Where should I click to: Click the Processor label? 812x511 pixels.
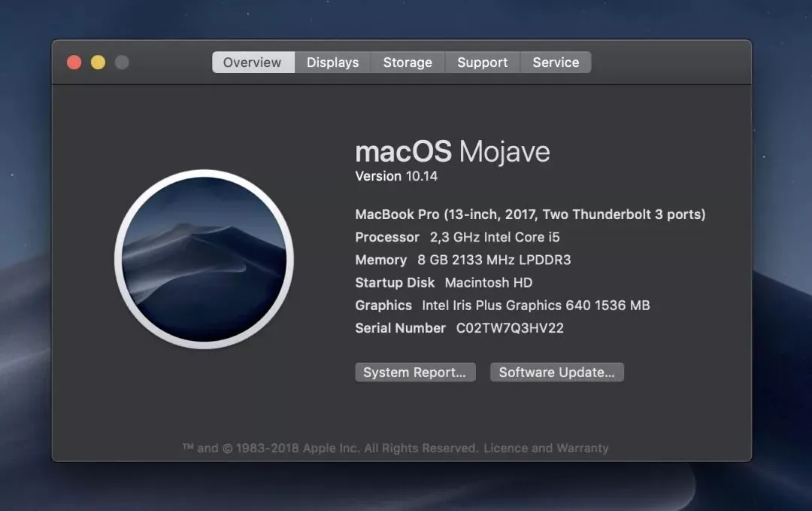click(387, 237)
